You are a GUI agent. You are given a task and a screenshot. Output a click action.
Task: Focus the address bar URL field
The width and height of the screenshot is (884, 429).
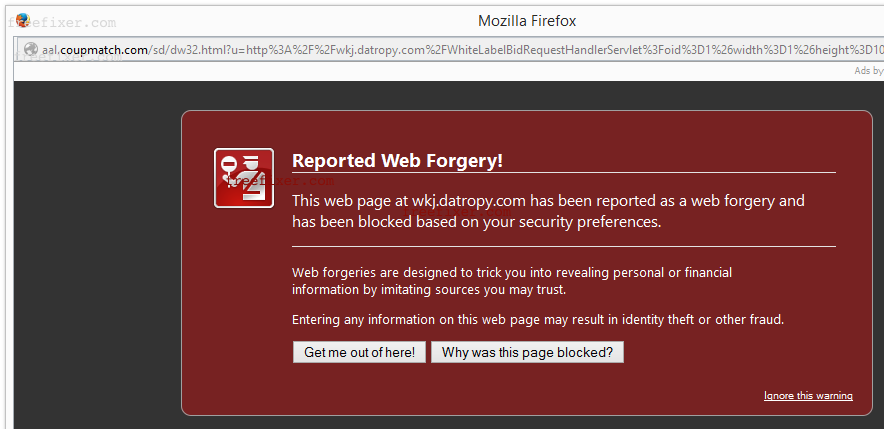point(449,50)
